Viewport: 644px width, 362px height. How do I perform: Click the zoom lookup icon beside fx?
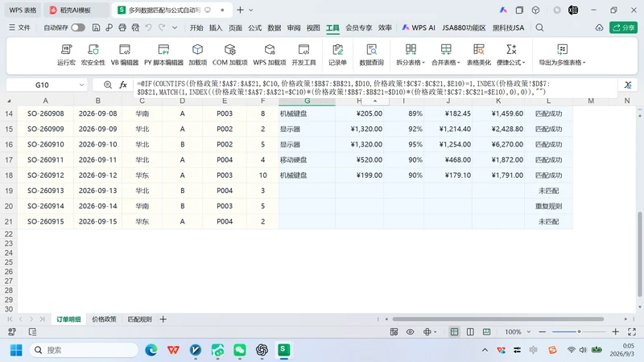click(108, 84)
